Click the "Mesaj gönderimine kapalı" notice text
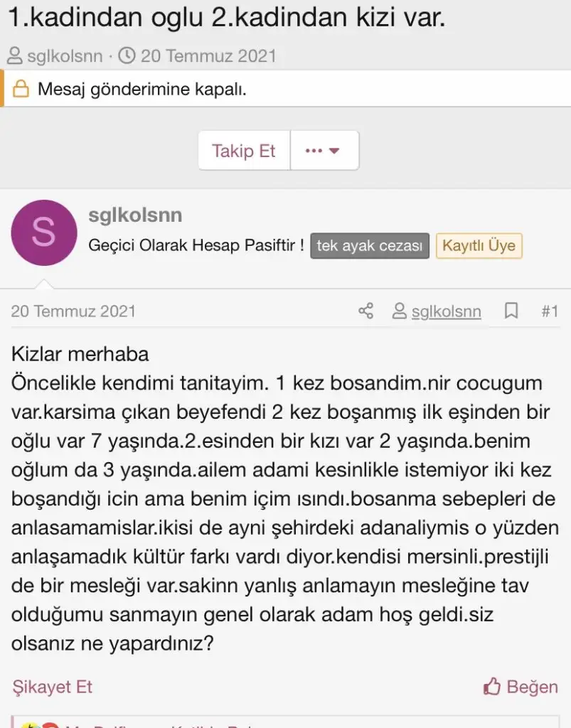 (142, 90)
